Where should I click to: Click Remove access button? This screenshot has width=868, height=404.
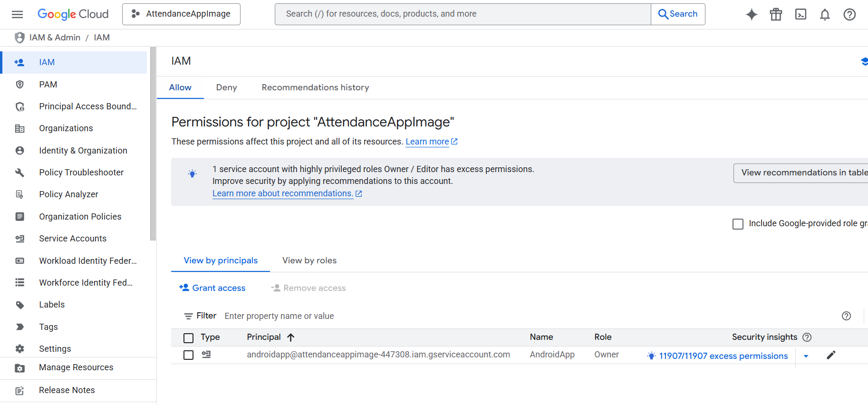coord(309,288)
